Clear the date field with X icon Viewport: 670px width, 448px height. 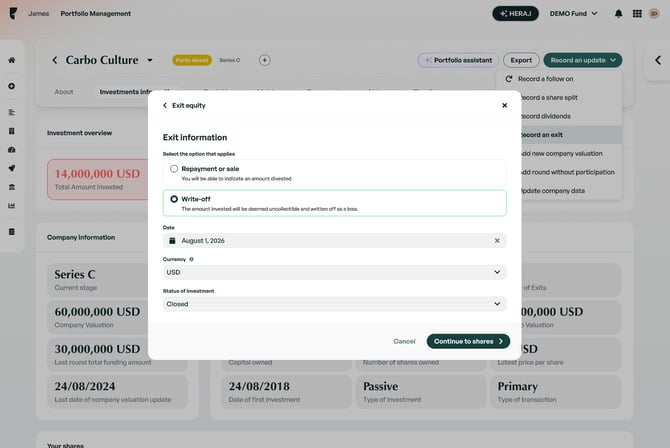point(497,241)
